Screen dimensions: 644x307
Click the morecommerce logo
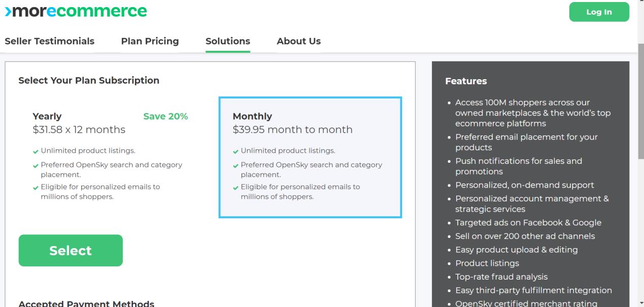click(76, 11)
